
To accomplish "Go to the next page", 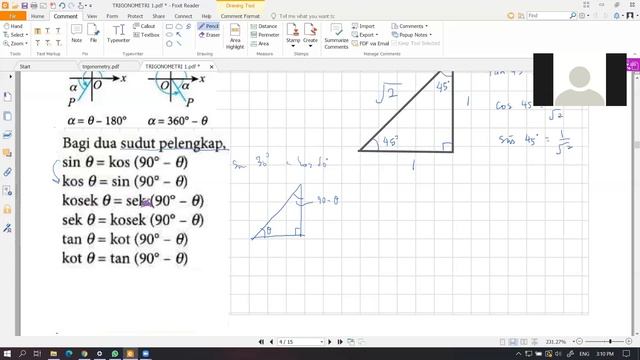I will click(330, 342).
